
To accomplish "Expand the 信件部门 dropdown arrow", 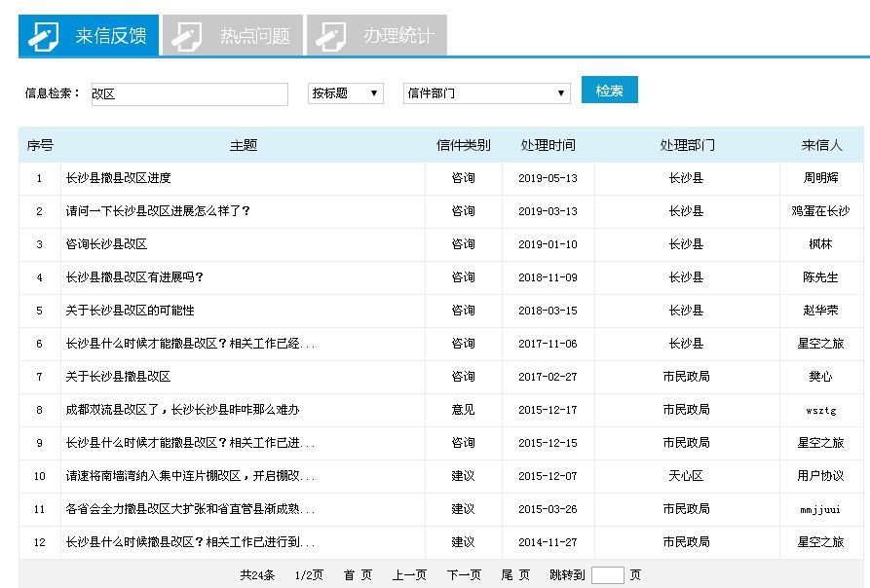I will click(x=563, y=92).
